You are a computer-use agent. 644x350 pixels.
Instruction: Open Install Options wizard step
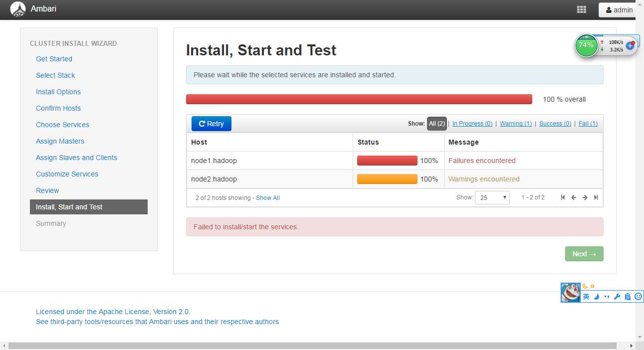pos(58,92)
